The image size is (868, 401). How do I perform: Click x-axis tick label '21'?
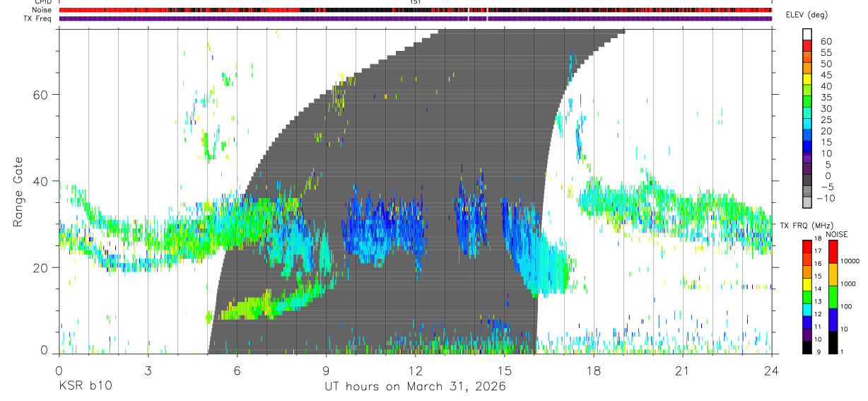(682, 371)
